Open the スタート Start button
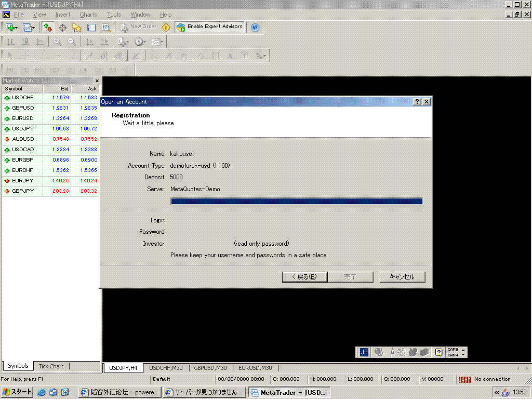 pos(17,392)
